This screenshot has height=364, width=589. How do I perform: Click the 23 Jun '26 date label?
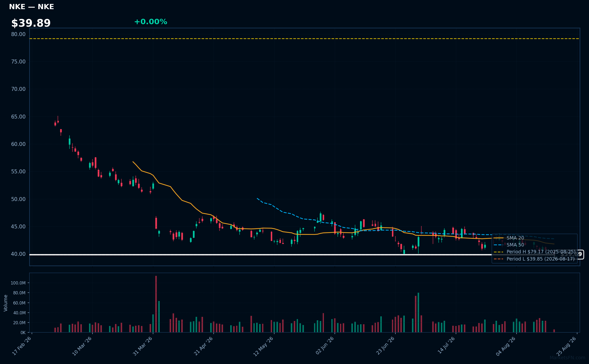coord(385,346)
